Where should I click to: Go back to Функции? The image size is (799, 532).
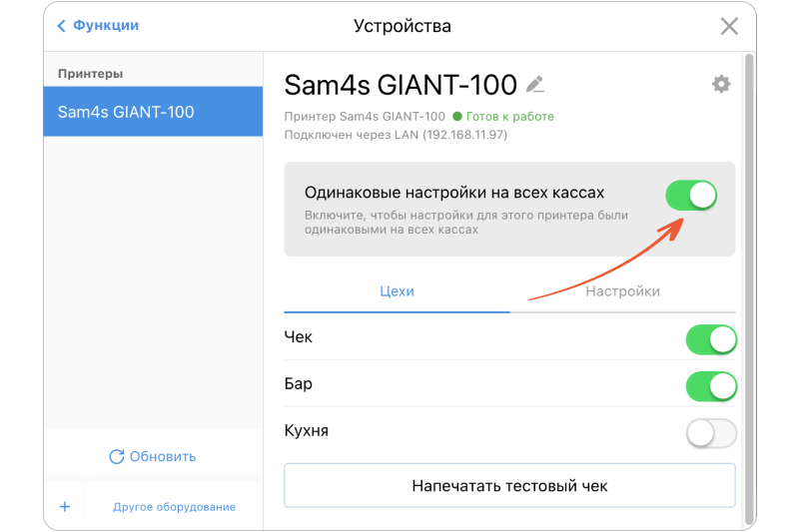[98, 26]
